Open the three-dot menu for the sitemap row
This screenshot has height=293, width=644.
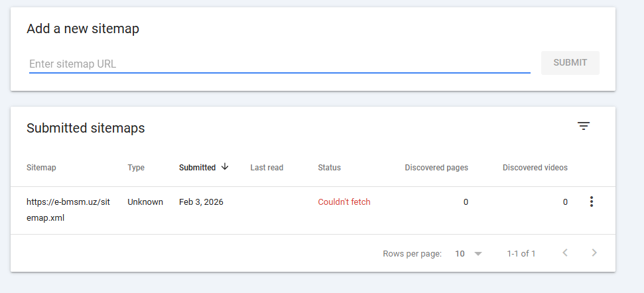(x=591, y=202)
